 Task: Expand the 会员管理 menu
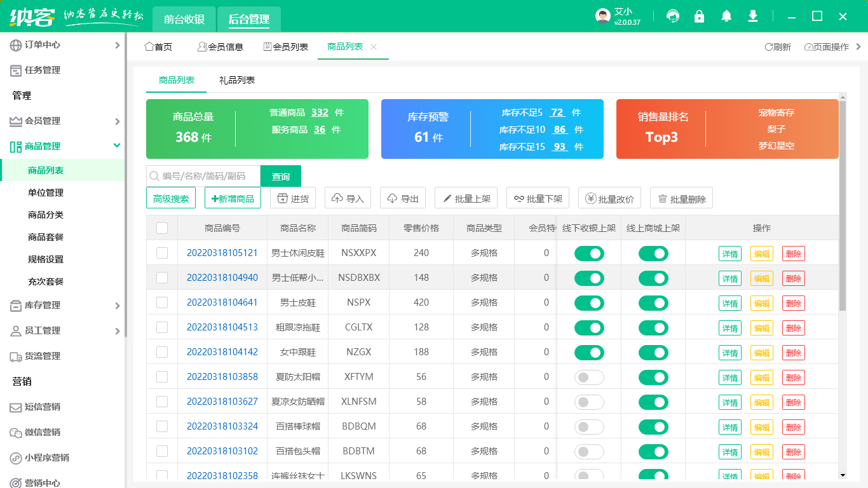pyautogui.click(x=117, y=121)
